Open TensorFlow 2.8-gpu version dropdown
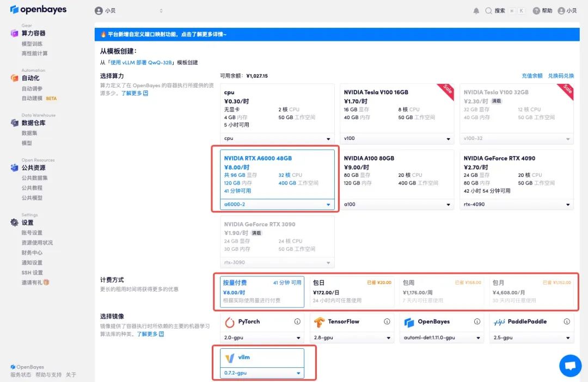 [352, 337]
